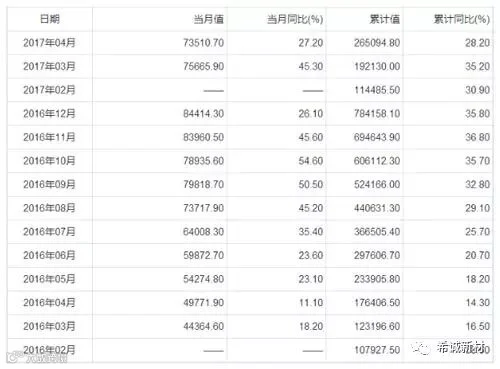Image resolution: width=500 pixels, height=369 pixels.
Task: Click cumulative growth 16.50 for 2016年03月
Action: 478,326
